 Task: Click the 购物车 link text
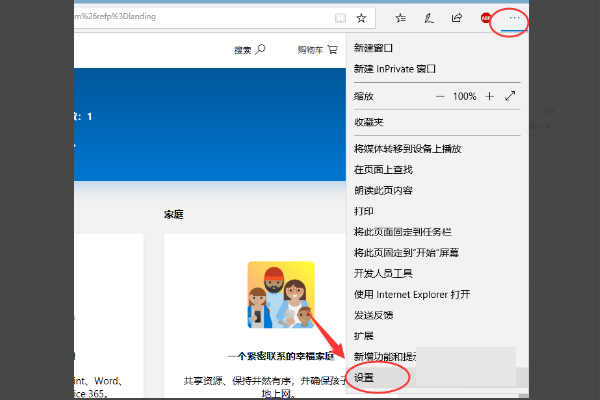tap(310, 50)
